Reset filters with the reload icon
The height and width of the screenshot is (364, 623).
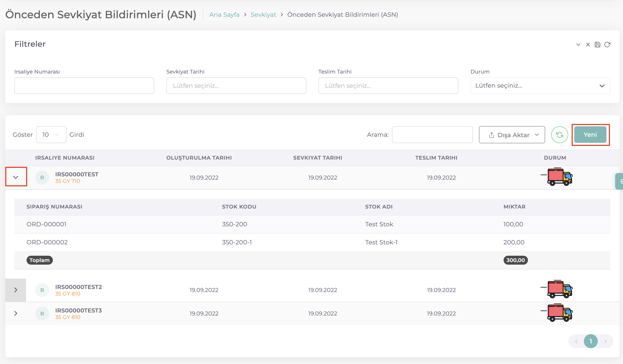click(607, 45)
